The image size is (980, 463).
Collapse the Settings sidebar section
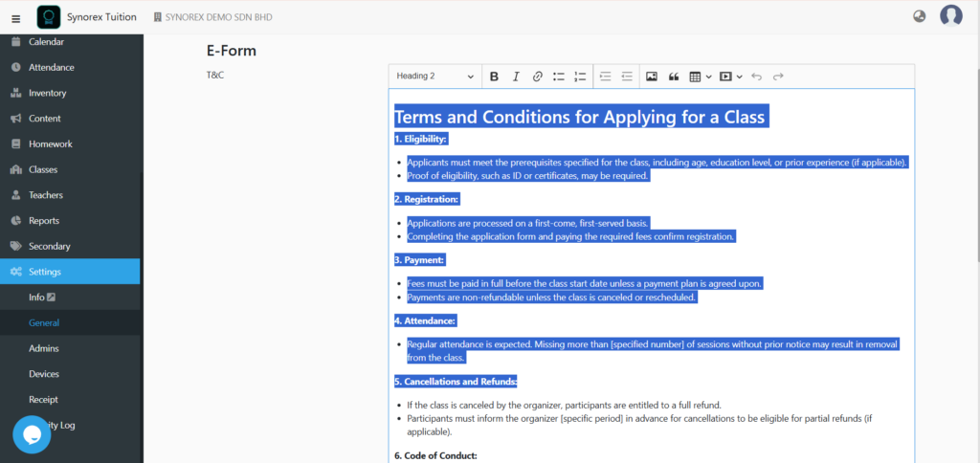point(70,272)
